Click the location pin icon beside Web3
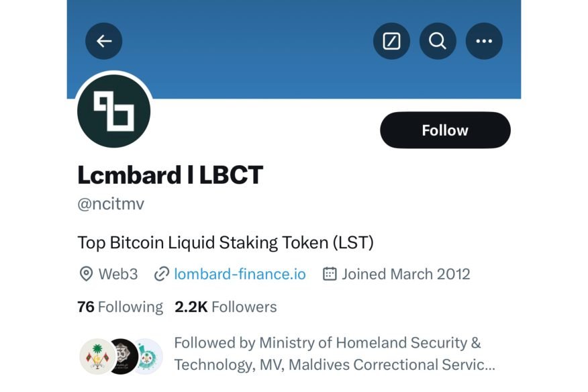This screenshot has width=588, height=392. coord(86,274)
